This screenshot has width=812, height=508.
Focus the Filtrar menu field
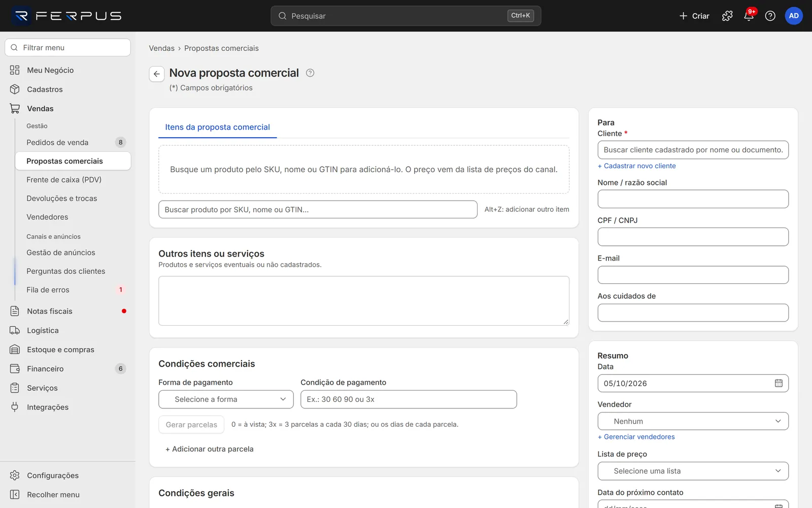[67, 48]
